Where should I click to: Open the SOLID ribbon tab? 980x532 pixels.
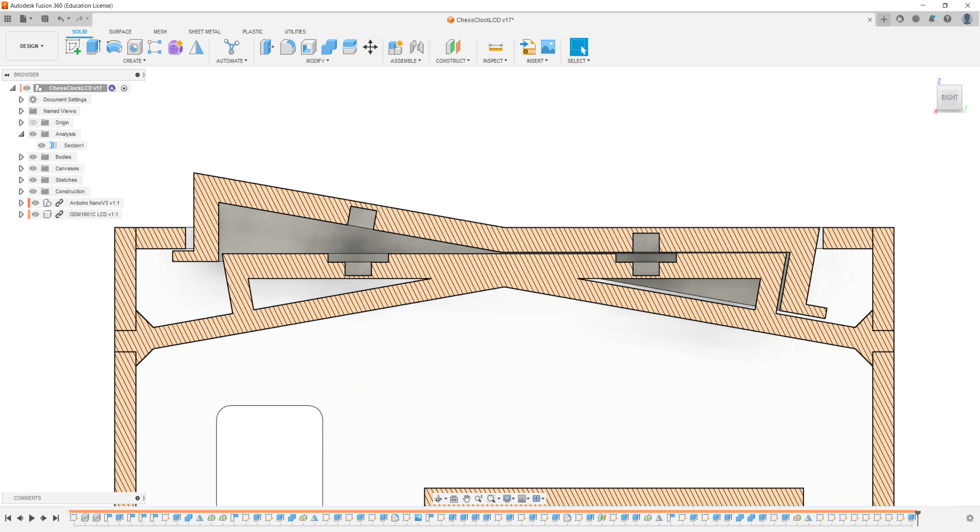point(78,31)
